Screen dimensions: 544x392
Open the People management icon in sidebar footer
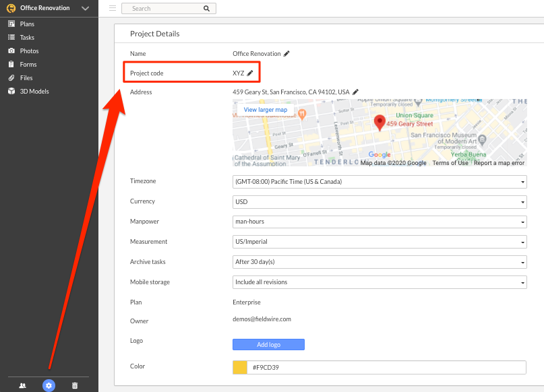click(x=22, y=385)
